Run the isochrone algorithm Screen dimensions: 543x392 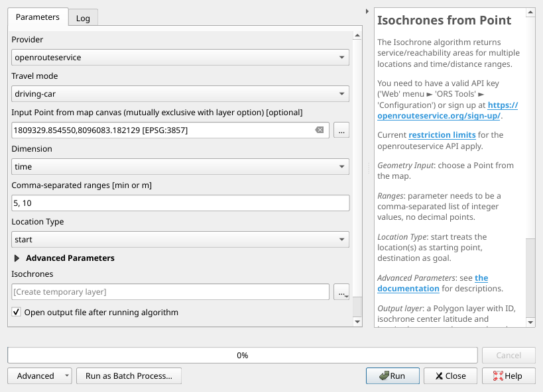point(392,375)
